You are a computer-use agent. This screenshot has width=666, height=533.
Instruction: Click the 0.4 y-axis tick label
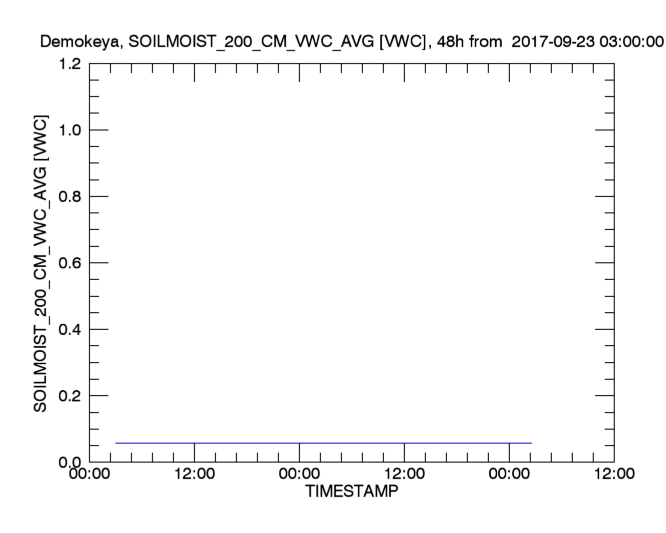point(69,329)
